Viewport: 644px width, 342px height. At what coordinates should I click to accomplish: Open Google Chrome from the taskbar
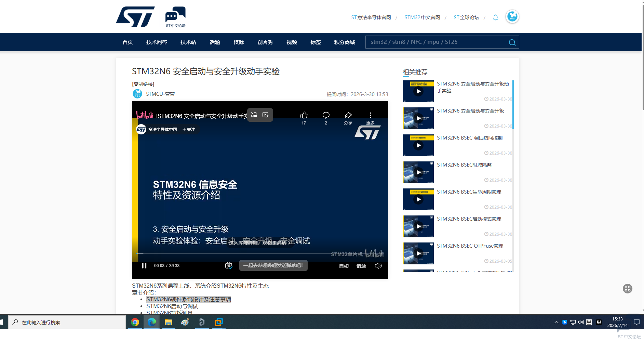point(135,322)
